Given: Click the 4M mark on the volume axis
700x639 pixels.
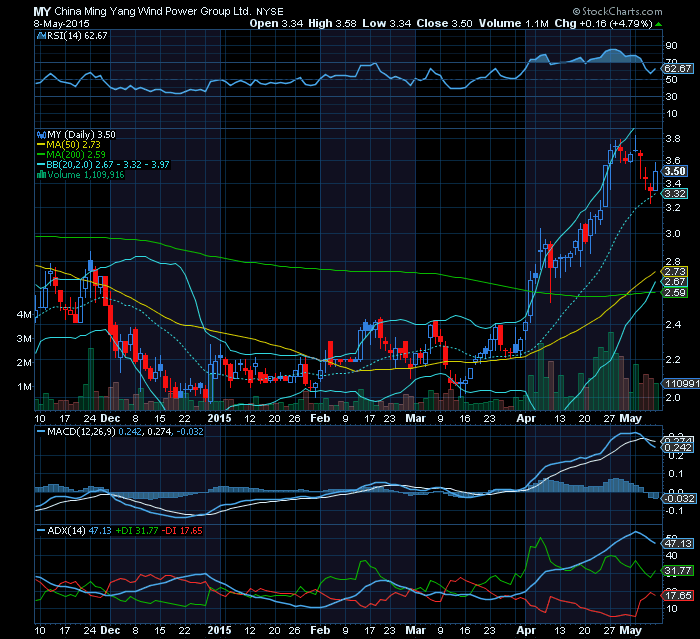Looking at the screenshot, I should pyautogui.click(x=24, y=314).
